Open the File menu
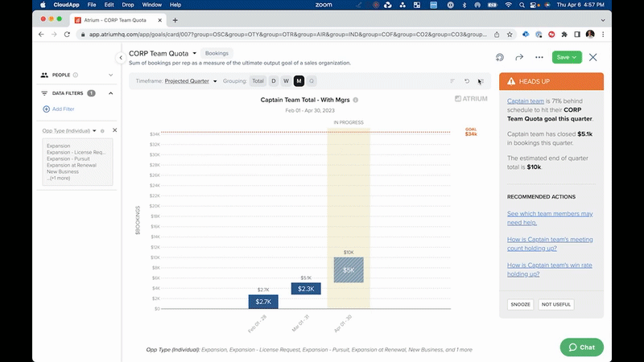This screenshot has width=644, height=362. (x=92, y=5)
